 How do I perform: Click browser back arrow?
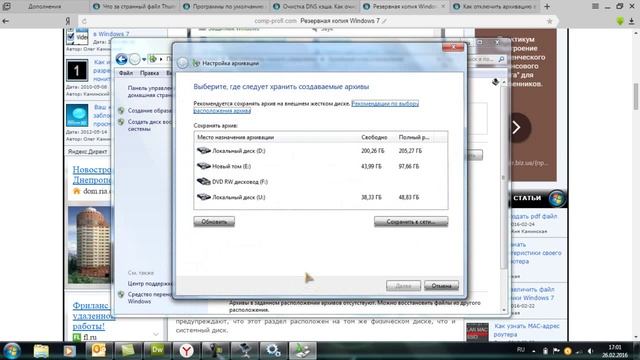pos(6,21)
